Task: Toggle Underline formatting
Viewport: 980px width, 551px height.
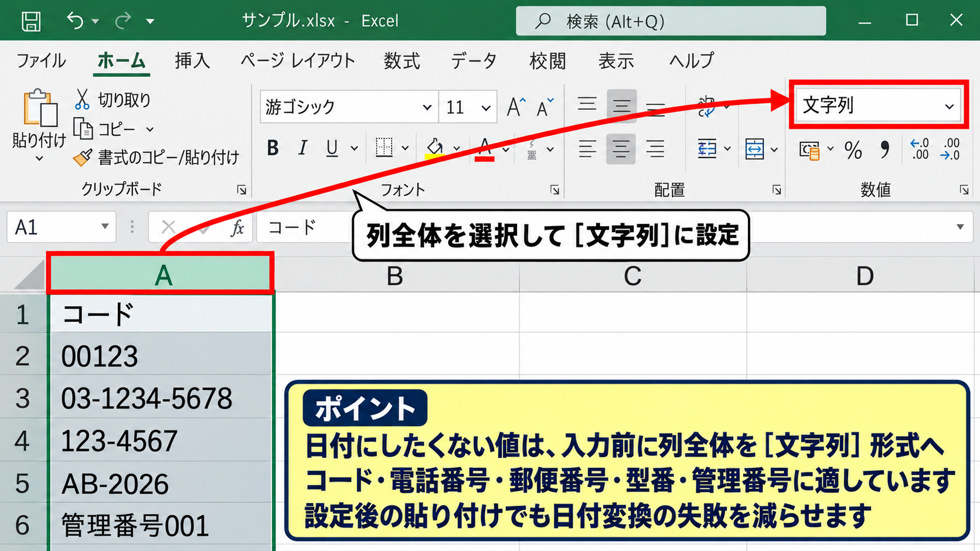Action: click(x=332, y=148)
